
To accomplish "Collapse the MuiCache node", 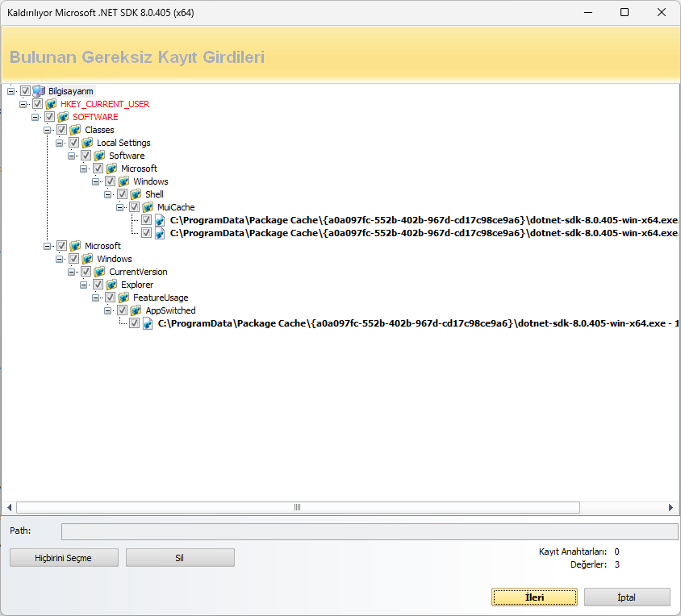I will pos(120,207).
